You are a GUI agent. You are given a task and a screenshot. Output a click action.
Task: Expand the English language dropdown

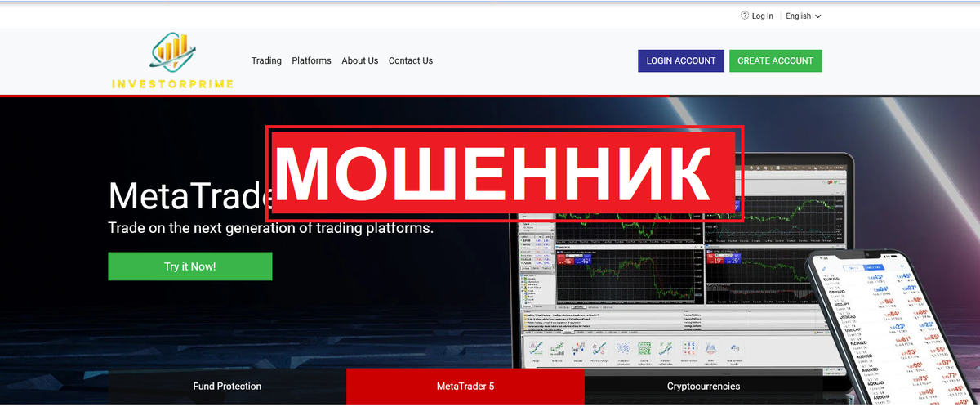tap(804, 16)
